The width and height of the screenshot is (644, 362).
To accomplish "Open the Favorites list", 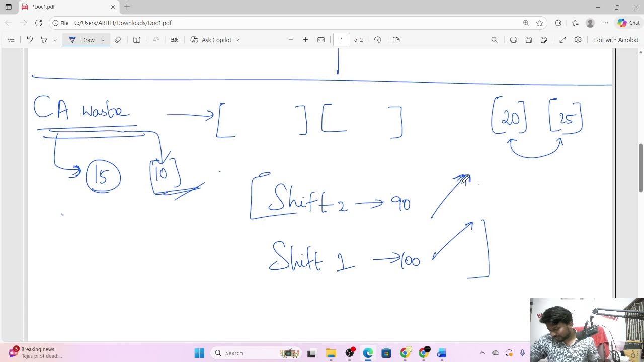I will (575, 23).
